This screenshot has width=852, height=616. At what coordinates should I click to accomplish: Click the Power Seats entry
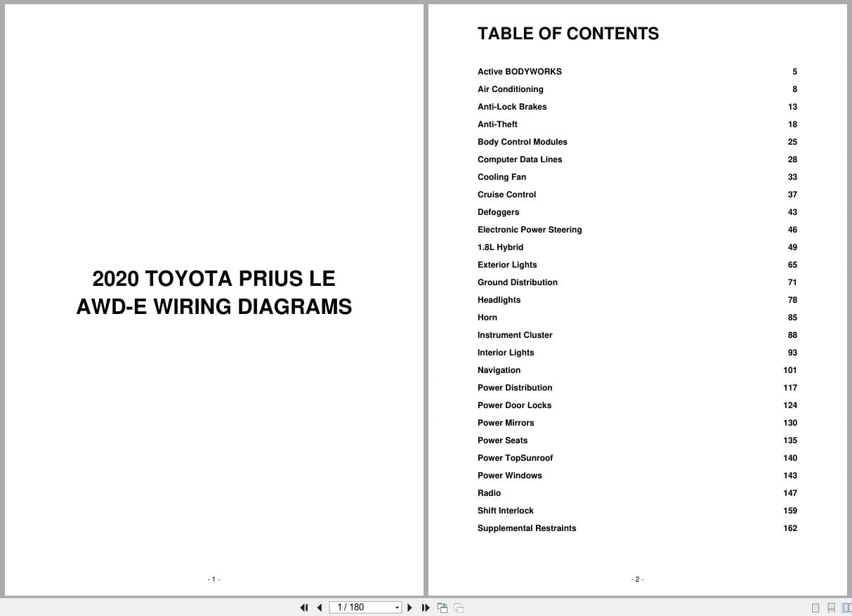(x=503, y=440)
